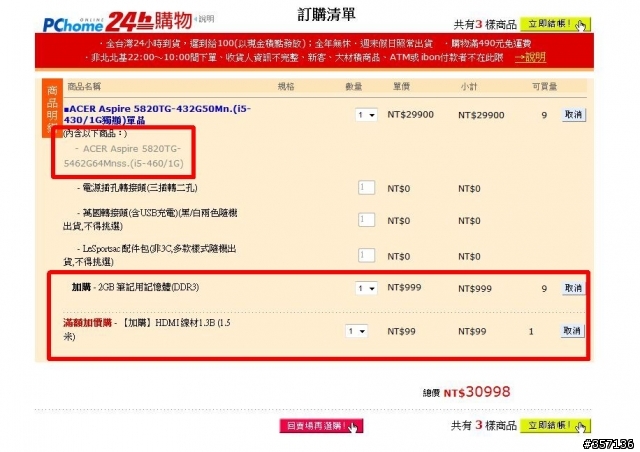Click the orange 商品明細 side tab
The height and width of the screenshot is (452, 640).
52,108
